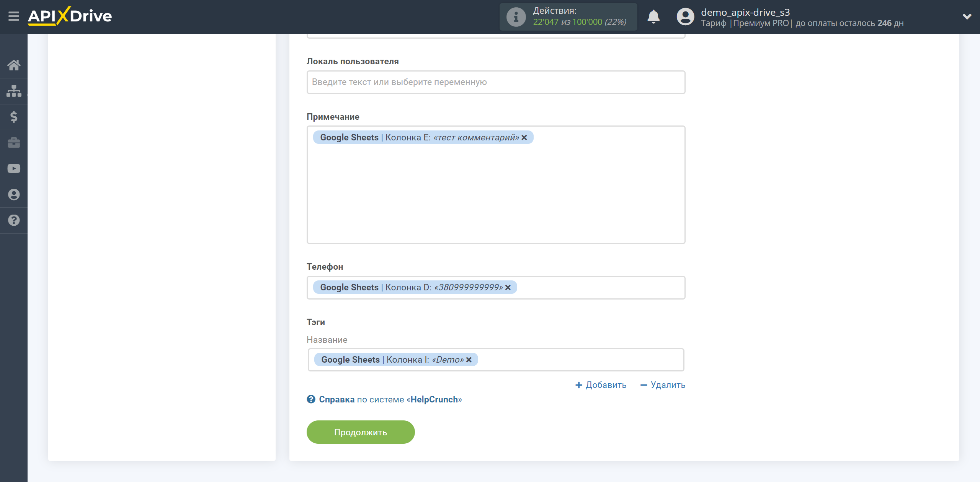Click Удалить to remove a tag
Screen dimensions: 980x482
[x=663, y=385]
